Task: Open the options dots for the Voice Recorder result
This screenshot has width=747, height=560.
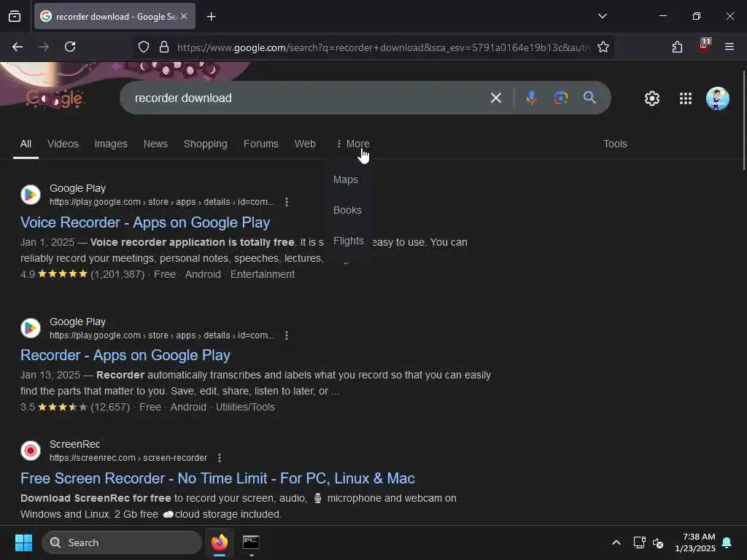Action: click(x=286, y=202)
